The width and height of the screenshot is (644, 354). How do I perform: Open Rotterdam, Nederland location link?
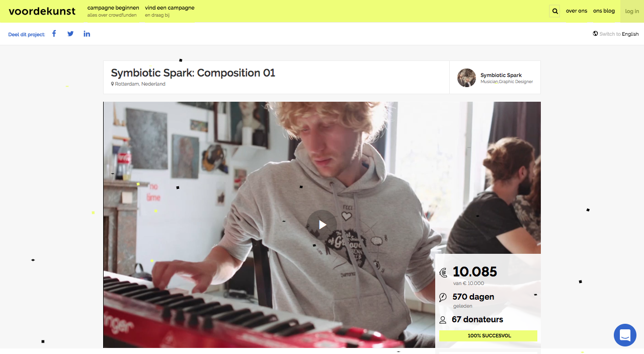[140, 84]
